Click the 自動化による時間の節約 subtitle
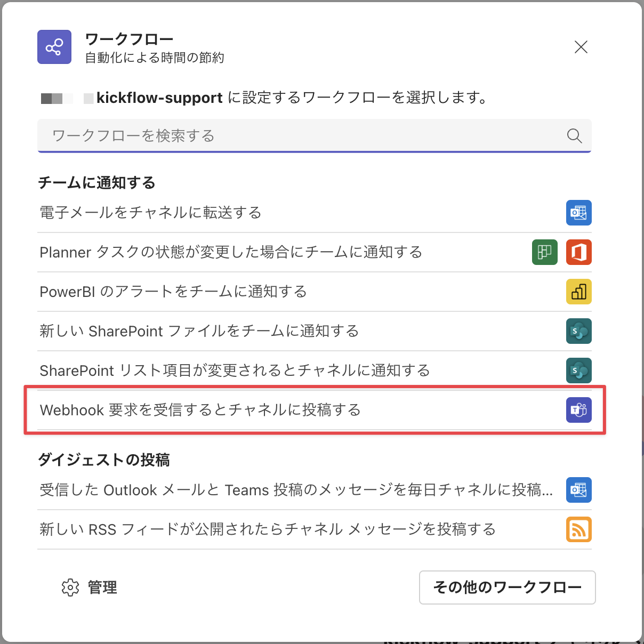 click(x=155, y=58)
